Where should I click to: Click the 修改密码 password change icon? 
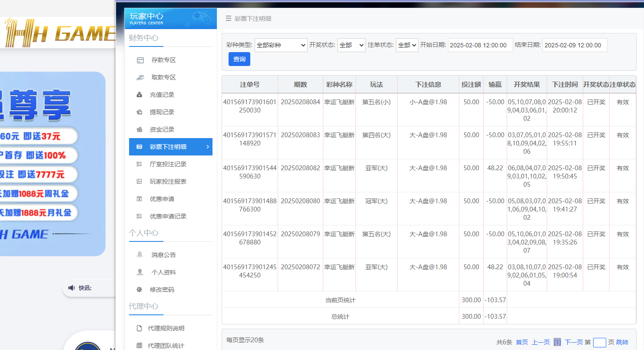[139, 289]
